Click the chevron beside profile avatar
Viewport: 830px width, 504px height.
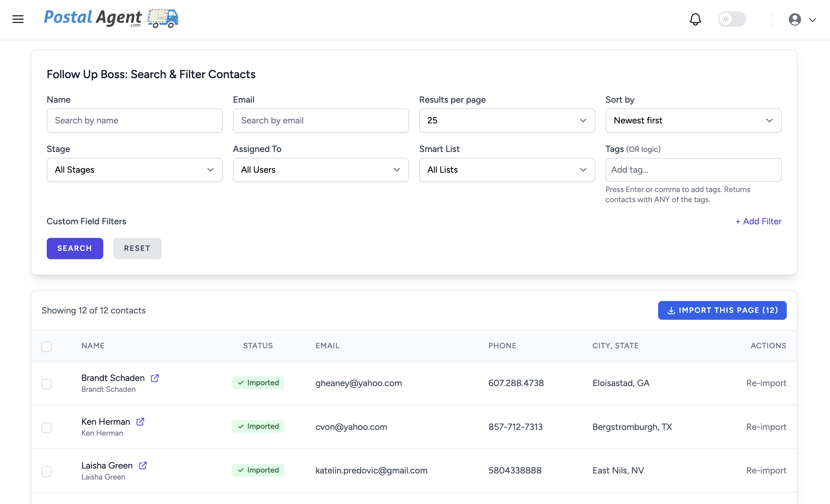pos(812,20)
